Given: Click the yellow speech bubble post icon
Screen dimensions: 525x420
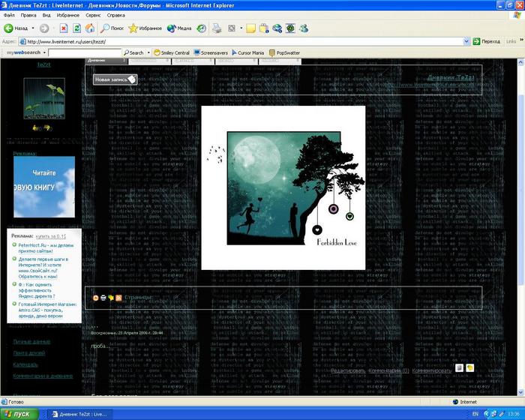Looking at the screenshot, I should pyautogui.click(x=469, y=367).
